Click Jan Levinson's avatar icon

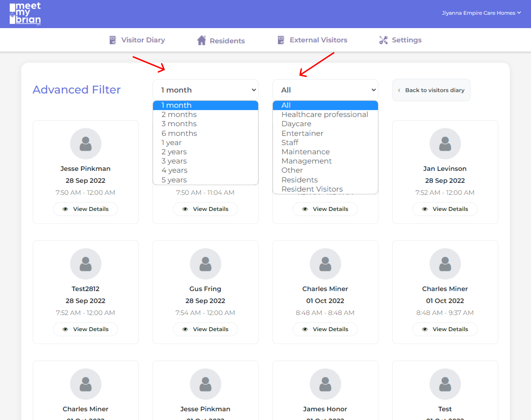click(x=445, y=144)
